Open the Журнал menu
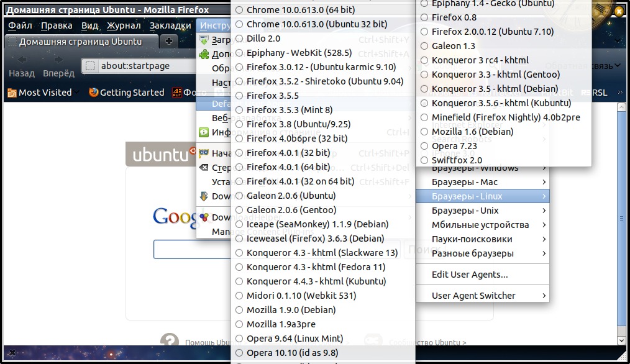 124,25
